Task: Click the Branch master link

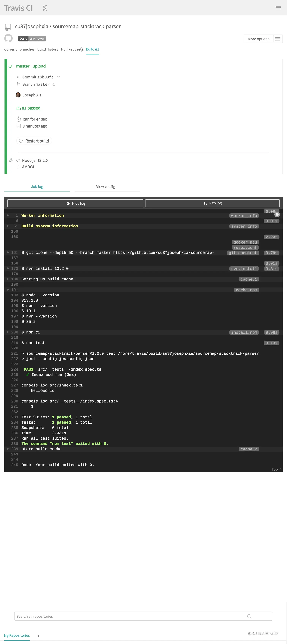Action: [36, 85]
